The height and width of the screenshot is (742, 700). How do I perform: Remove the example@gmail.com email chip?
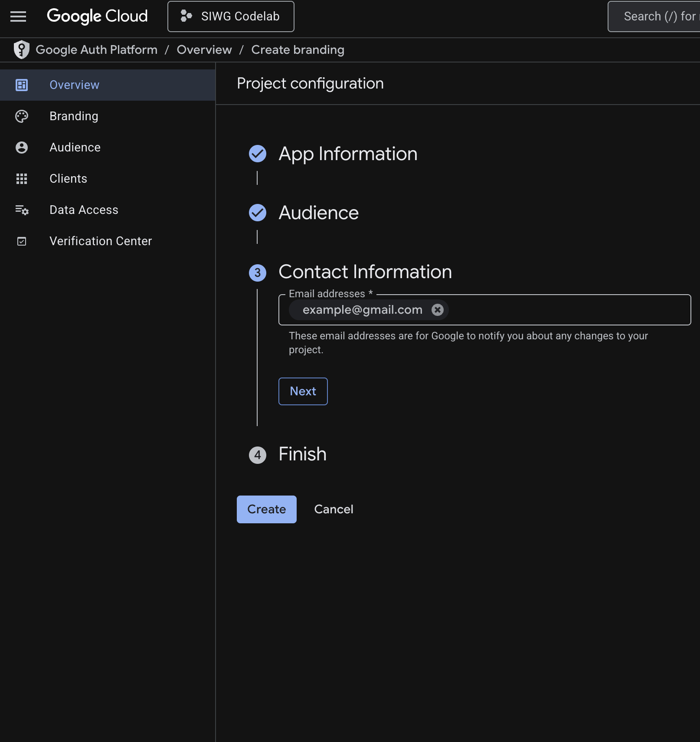click(438, 309)
